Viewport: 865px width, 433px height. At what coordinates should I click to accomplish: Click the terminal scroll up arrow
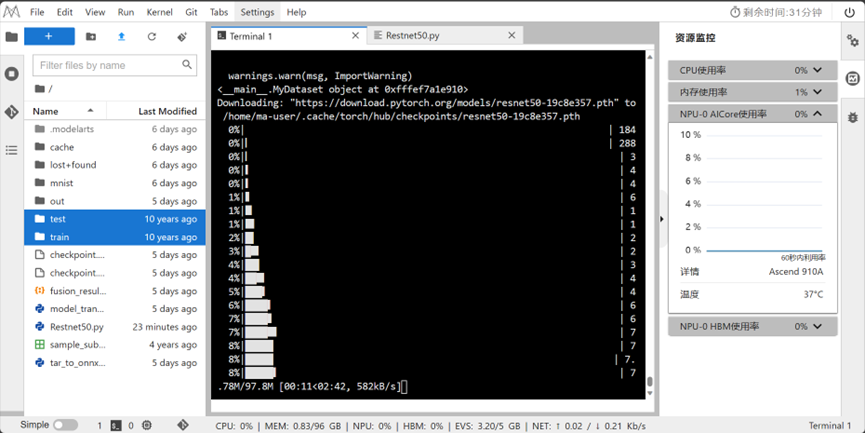click(x=650, y=57)
